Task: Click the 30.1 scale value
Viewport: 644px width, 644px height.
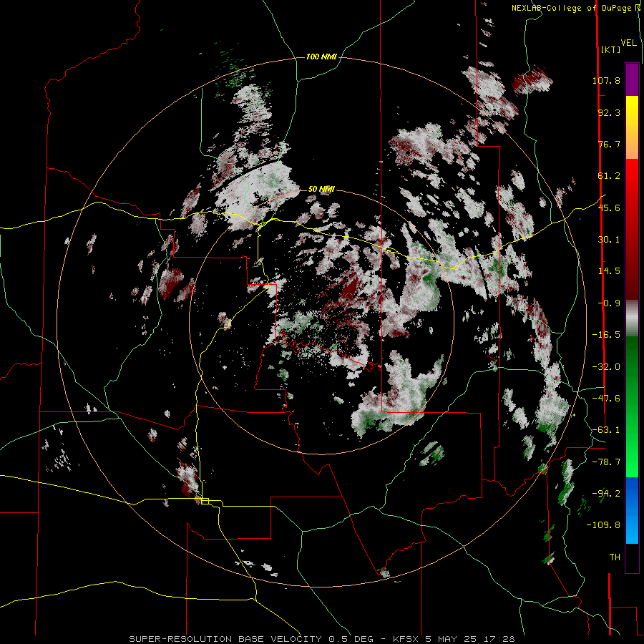Action: (x=609, y=240)
